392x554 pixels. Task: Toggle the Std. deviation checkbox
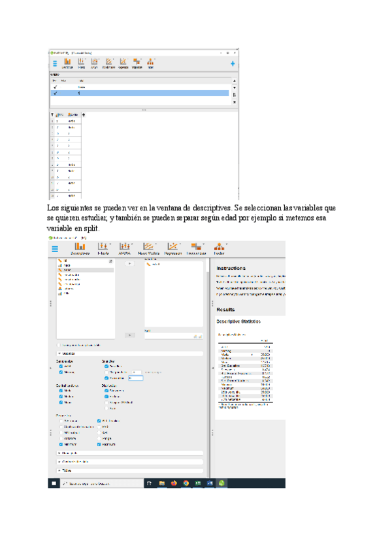(99, 421)
